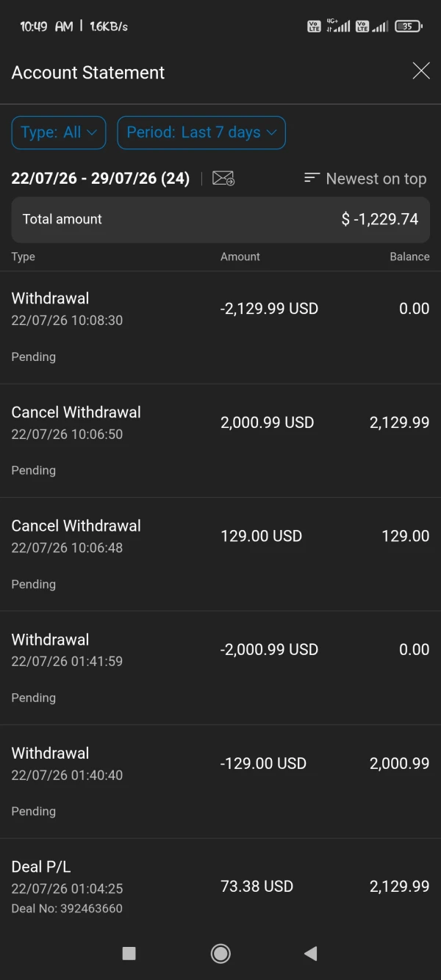Tap the Balance column header

409,257
